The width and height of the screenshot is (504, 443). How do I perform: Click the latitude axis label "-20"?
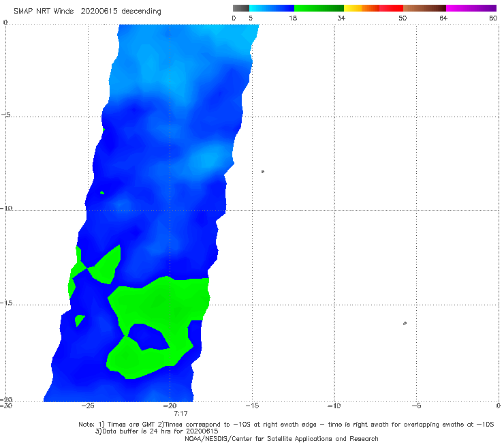[6, 400]
